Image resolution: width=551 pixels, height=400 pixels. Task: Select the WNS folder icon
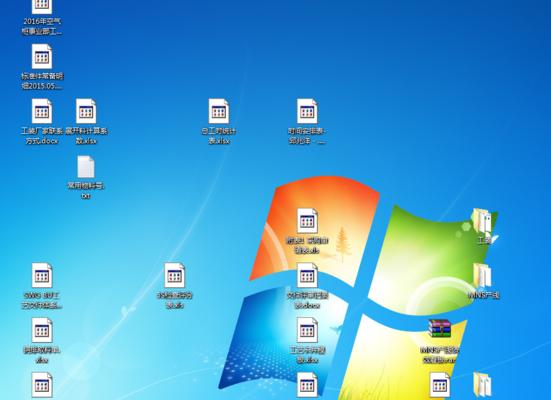point(484,281)
